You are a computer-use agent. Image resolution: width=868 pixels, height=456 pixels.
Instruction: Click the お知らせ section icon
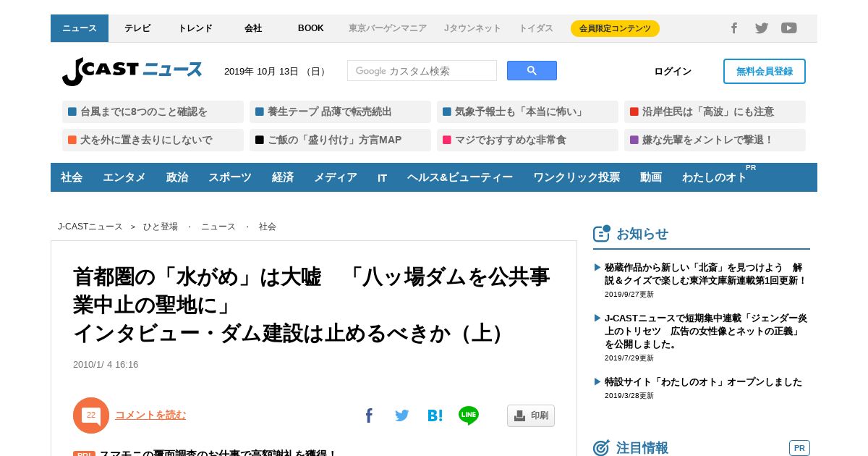pos(602,233)
